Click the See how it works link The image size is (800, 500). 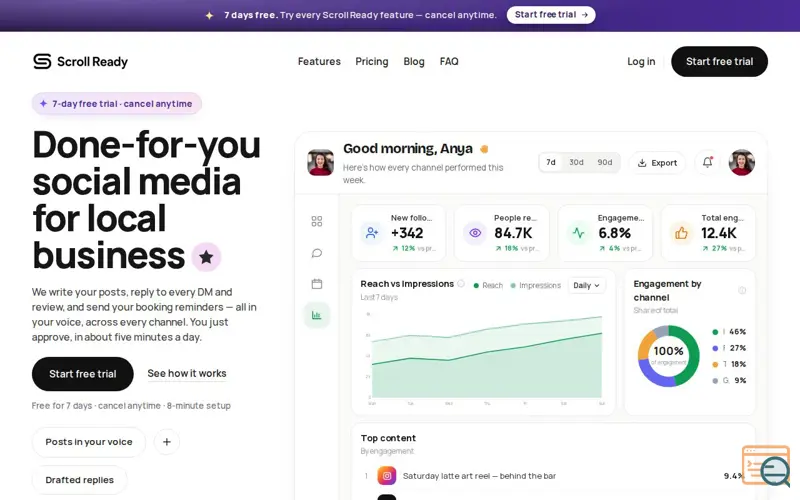coord(187,373)
